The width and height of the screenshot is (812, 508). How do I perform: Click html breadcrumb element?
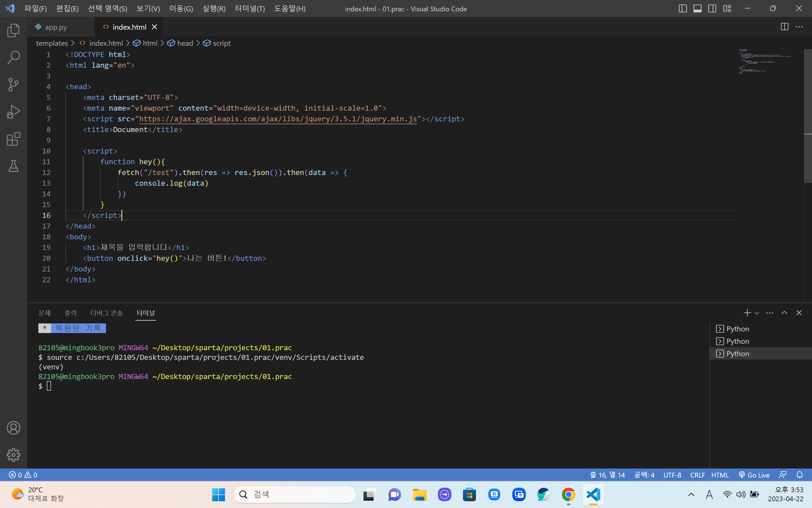point(150,43)
